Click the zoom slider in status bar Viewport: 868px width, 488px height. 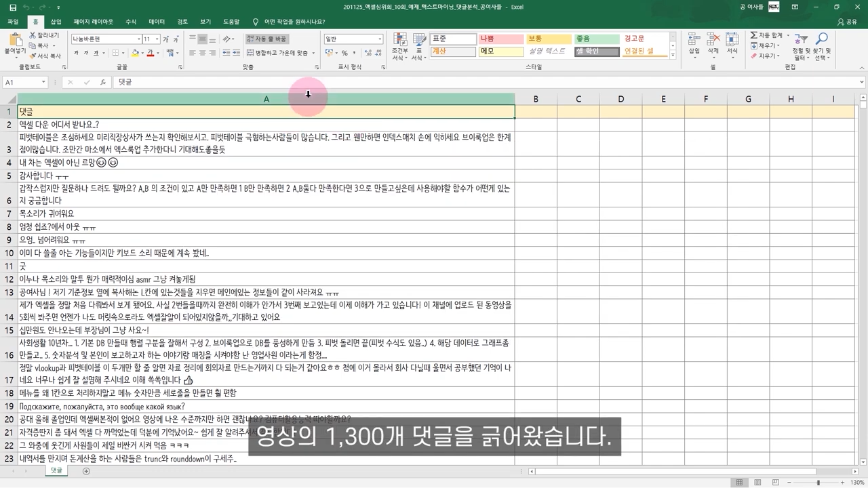tap(818, 483)
